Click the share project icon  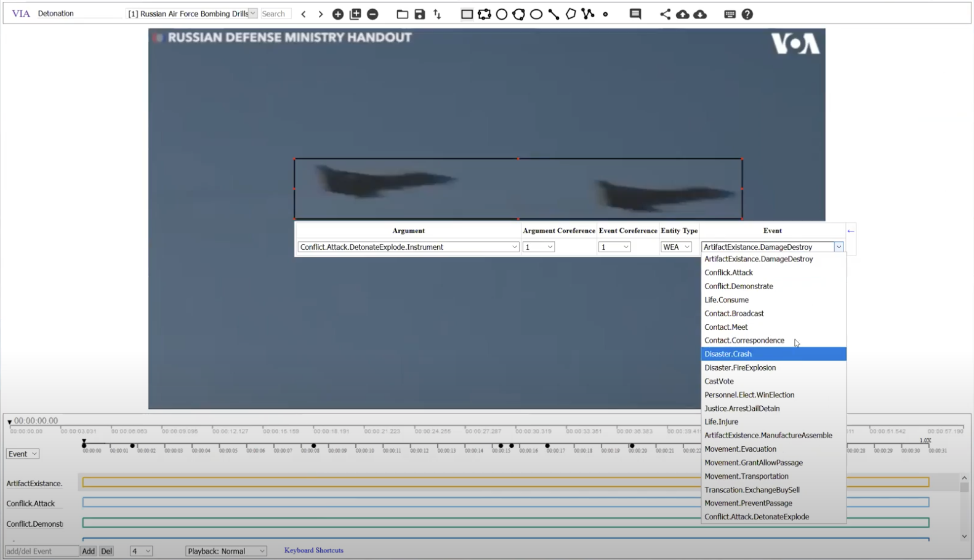[x=666, y=14]
